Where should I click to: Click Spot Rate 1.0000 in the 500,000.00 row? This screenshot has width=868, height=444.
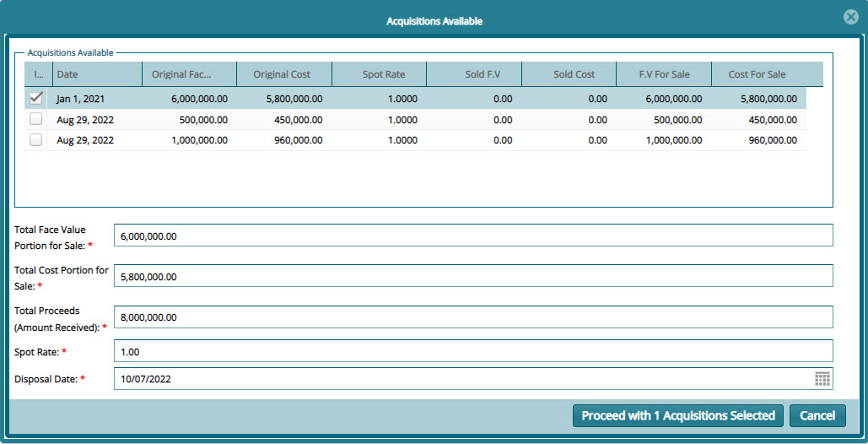[403, 120]
